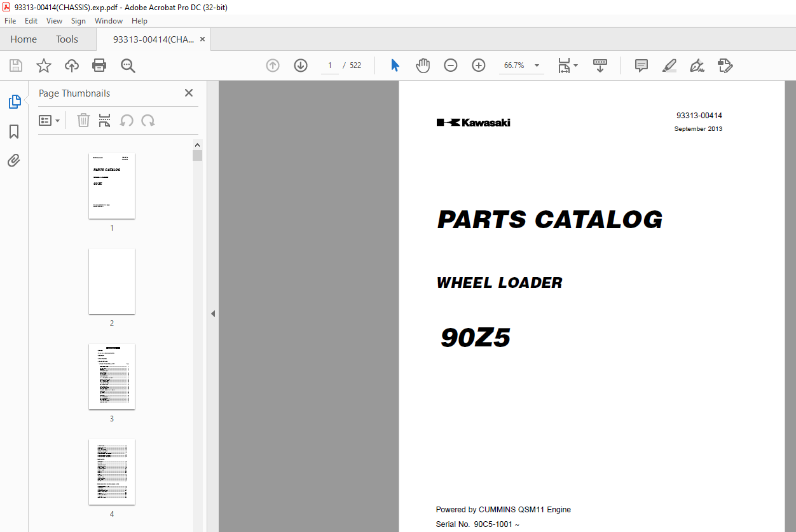Activate the Hand pan tool
Image resolution: width=796 pixels, height=532 pixels.
423,65
